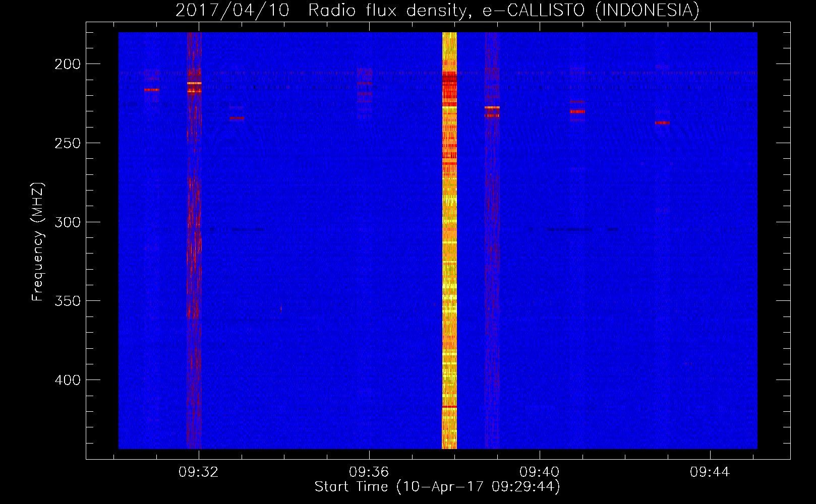The image size is (816, 504).
Task: Click the 250 MHz frequency tick label
Action: [68, 143]
